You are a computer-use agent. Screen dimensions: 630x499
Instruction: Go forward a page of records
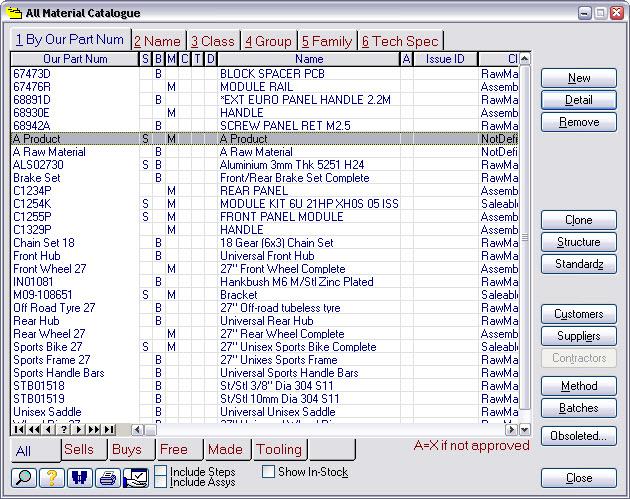click(x=94, y=429)
